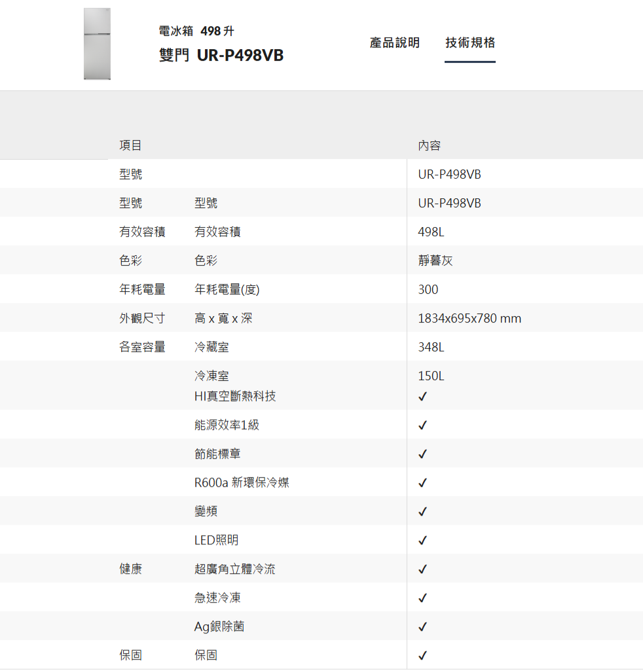Switch to the 技術規格 tab
Screen dimensions: 643x672
(470, 43)
